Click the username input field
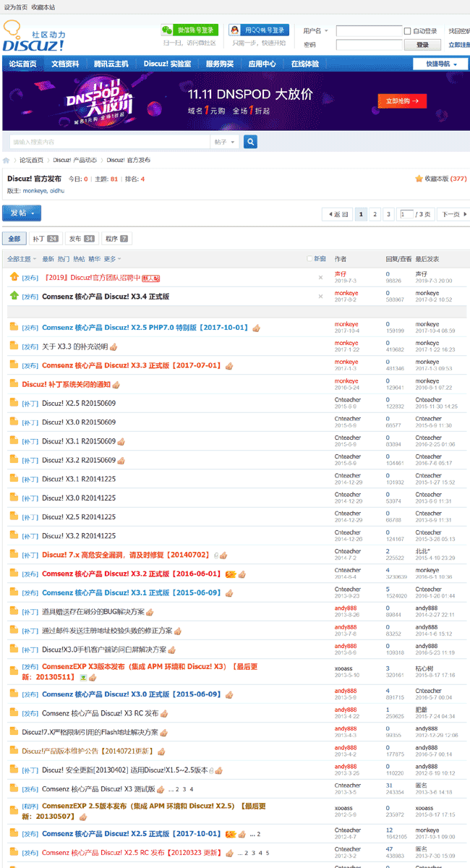This screenshot has width=470, height=868. [369, 31]
